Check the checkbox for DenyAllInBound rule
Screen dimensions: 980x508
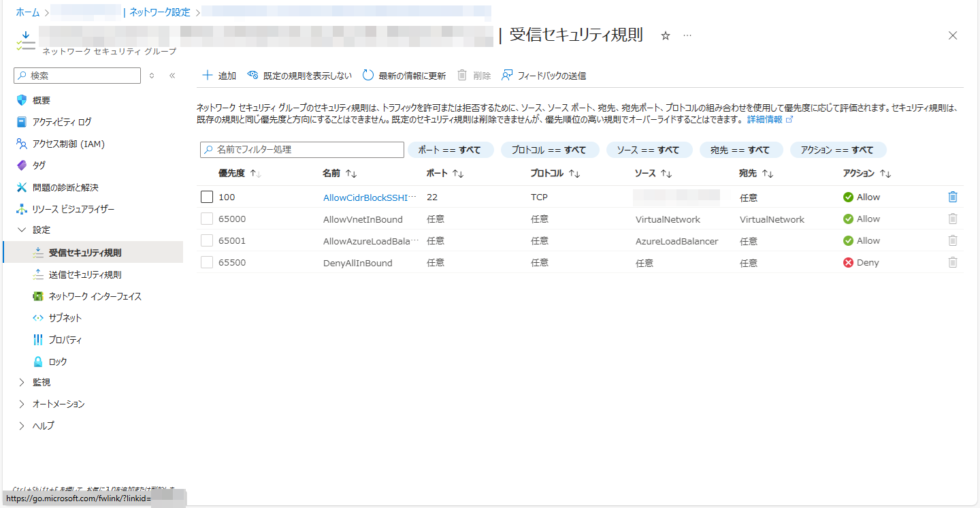[207, 262]
